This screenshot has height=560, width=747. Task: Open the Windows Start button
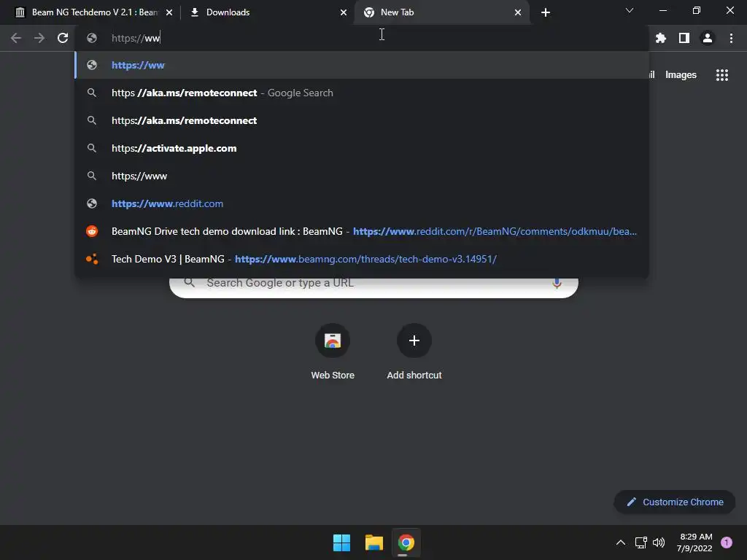[x=341, y=542]
